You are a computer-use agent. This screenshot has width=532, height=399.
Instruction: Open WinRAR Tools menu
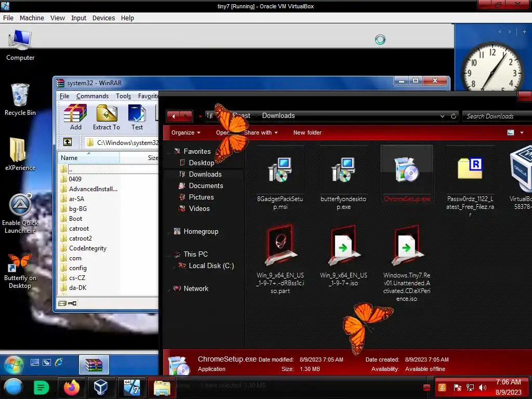(x=123, y=96)
